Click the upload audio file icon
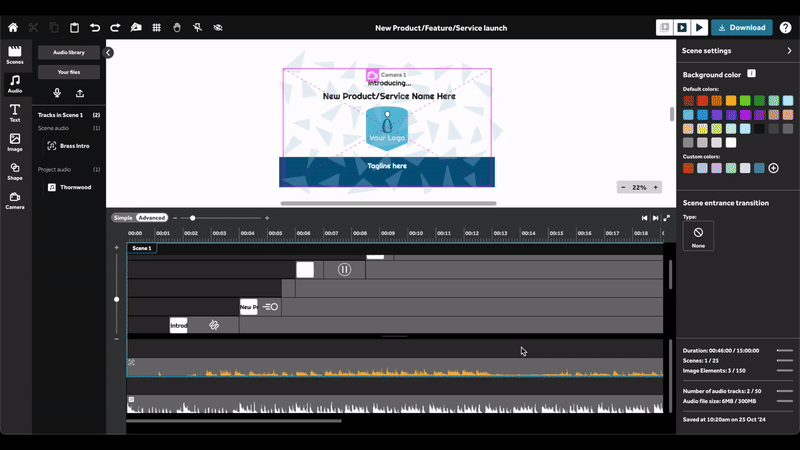The image size is (800, 450). pos(80,93)
